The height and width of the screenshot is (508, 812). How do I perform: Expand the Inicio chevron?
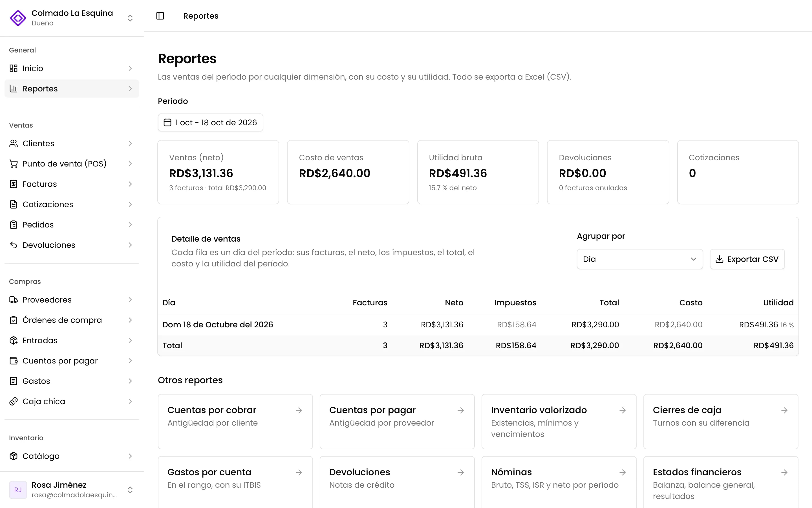click(x=130, y=68)
